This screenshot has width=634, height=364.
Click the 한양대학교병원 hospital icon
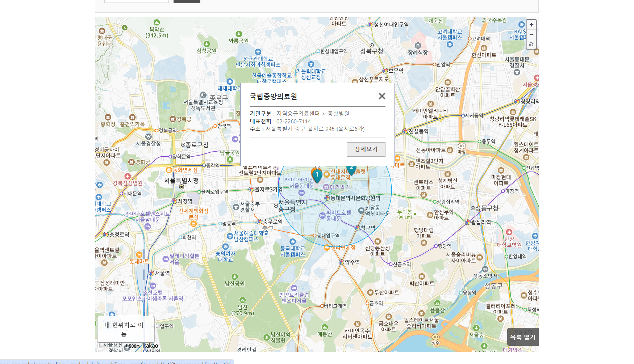(509, 232)
